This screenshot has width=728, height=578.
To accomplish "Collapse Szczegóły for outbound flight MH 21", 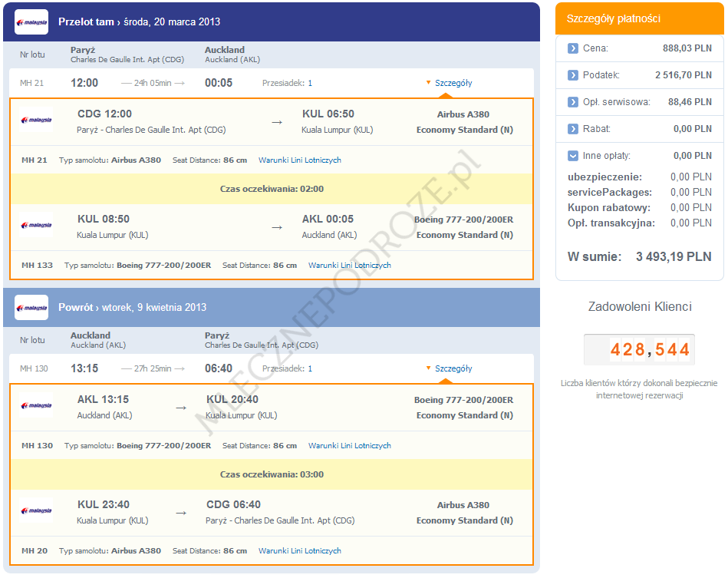I will click(453, 83).
